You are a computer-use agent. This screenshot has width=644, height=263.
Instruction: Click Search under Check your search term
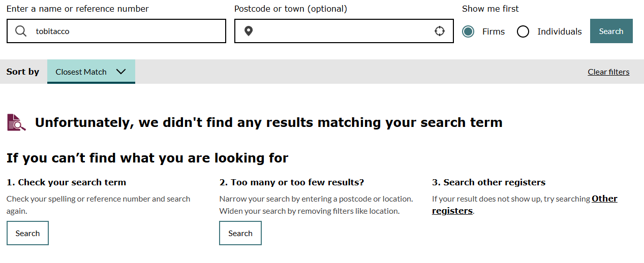pos(27,233)
